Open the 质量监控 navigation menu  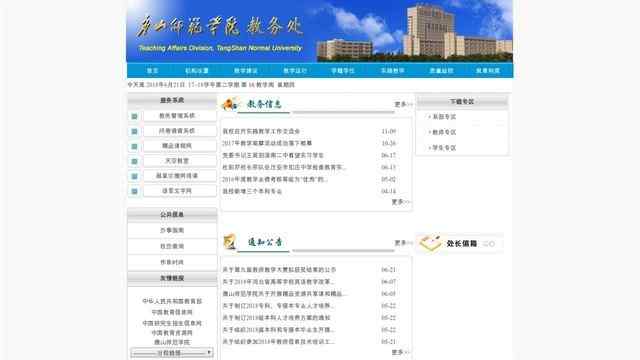[441, 71]
